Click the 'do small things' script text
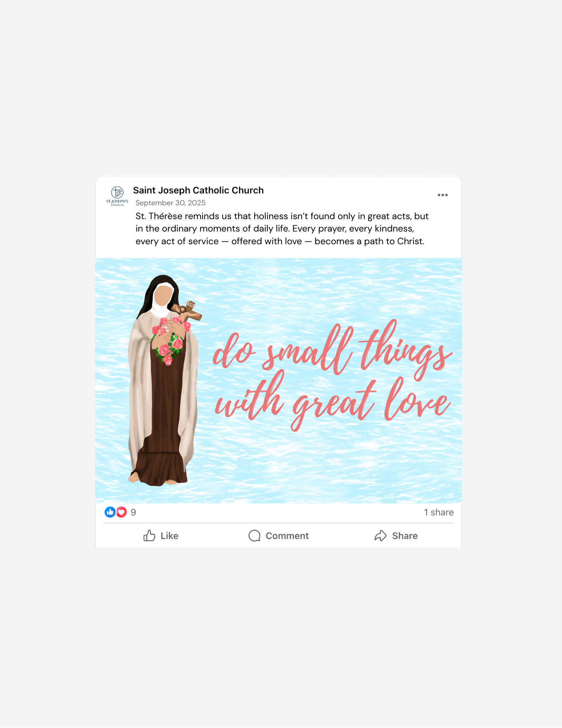562x728 pixels. click(332, 349)
